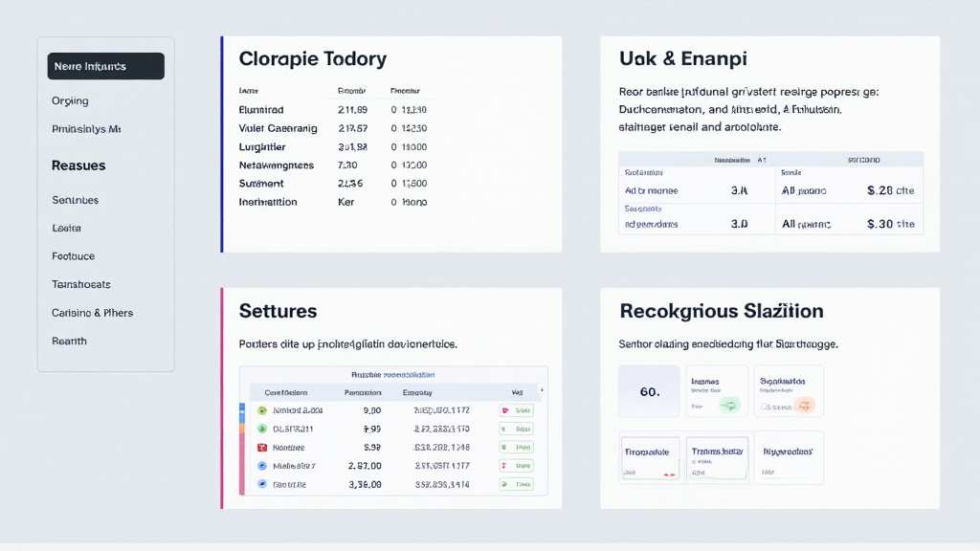Open the Orging sidebar item
This screenshot has width=980, height=551.
[70, 100]
